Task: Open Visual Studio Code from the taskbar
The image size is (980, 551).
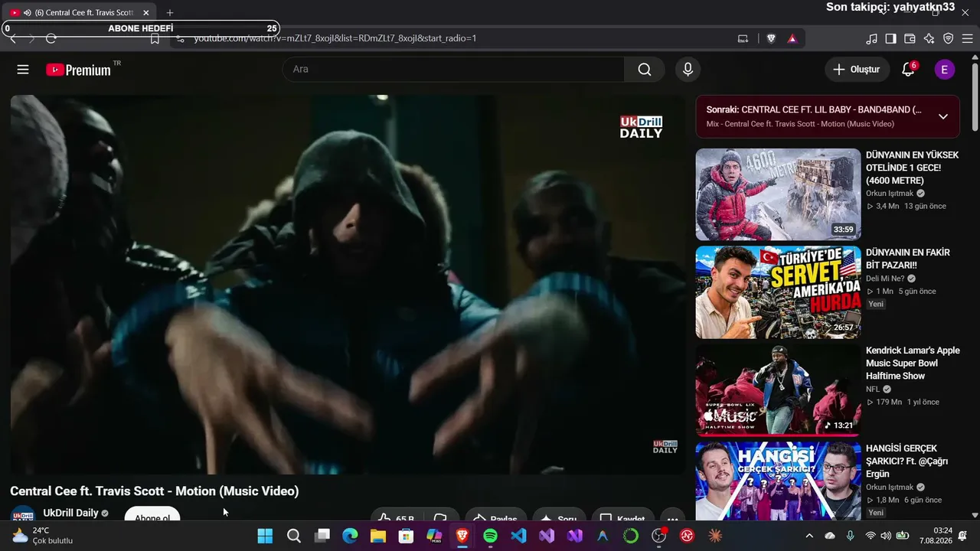Action: [x=518, y=536]
